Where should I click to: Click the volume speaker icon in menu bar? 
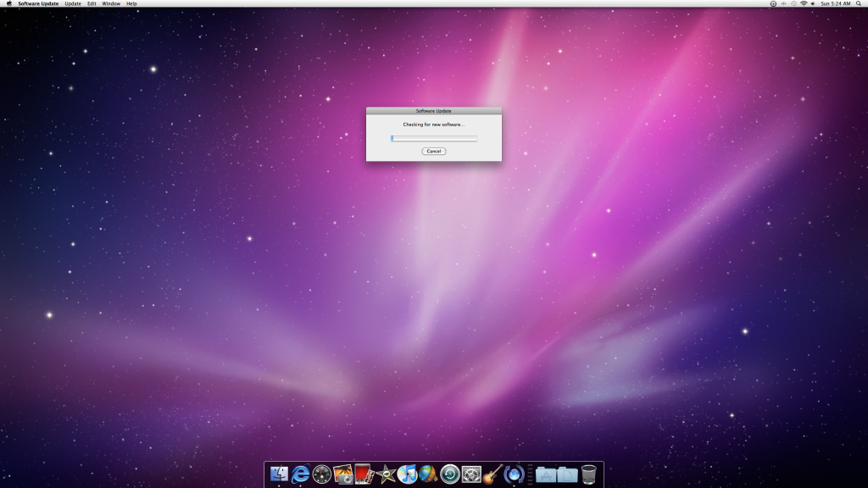[813, 3]
